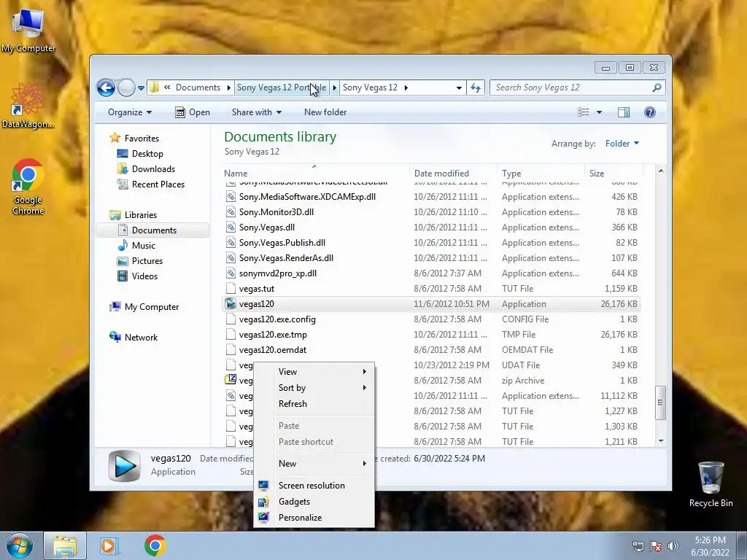Choose Refresh from the context menu

314,404
